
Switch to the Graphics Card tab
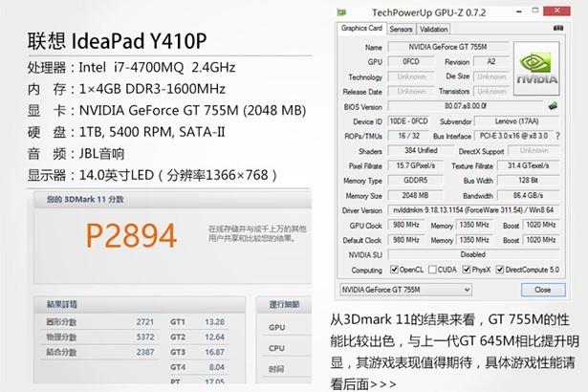pyautogui.click(x=361, y=28)
